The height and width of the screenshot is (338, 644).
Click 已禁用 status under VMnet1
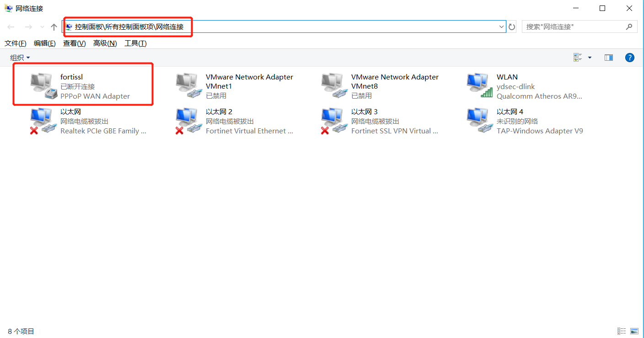(x=216, y=96)
